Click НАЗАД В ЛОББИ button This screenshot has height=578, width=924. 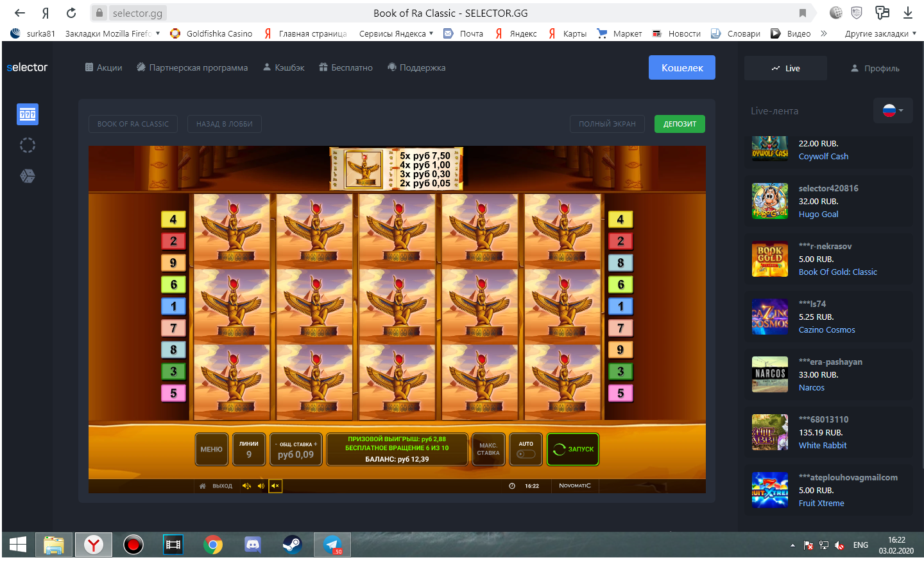[225, 124]
